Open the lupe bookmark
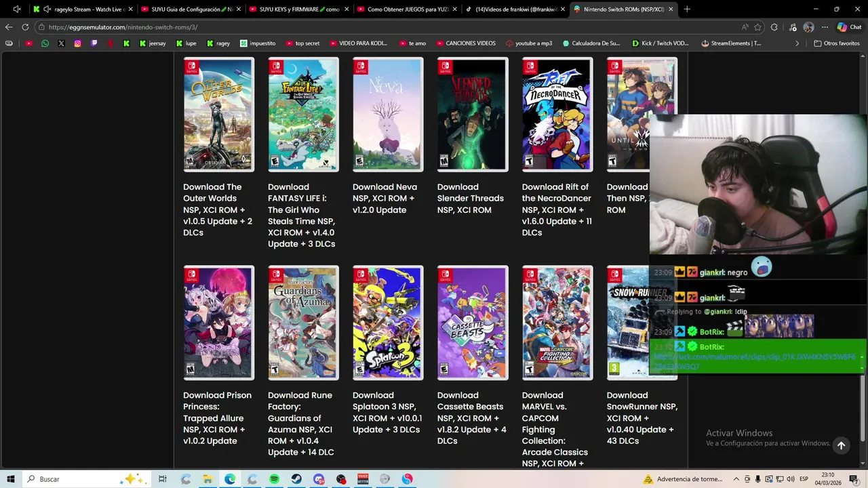Image resolution: width=868 pixels, height=488 pixels. click(186, 43)
